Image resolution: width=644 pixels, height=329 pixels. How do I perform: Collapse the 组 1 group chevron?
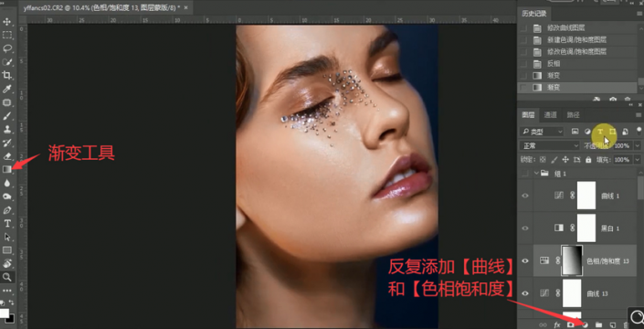[536, 174]
